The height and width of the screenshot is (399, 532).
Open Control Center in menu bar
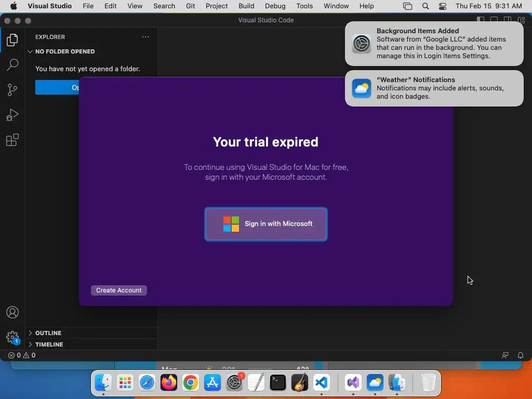(443, 6)
